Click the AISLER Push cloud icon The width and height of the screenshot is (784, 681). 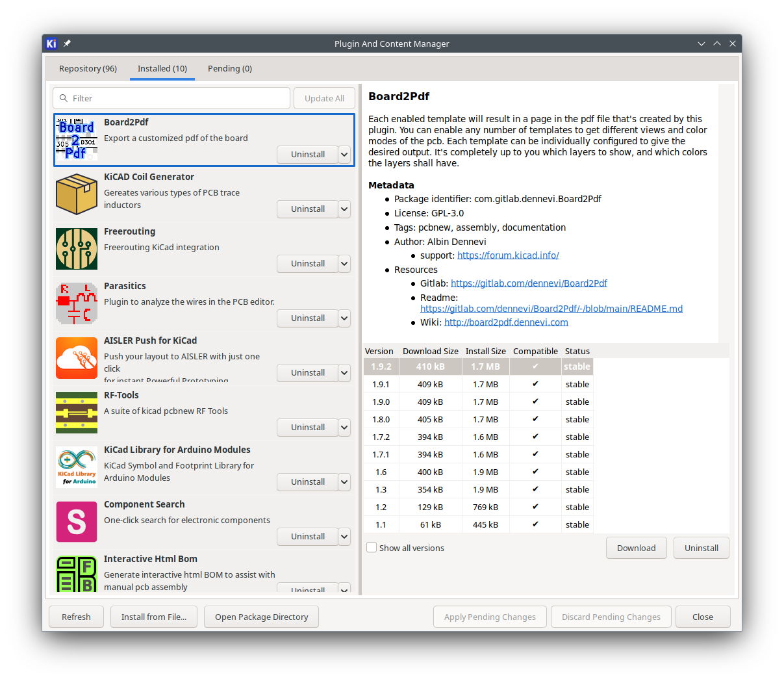tap(76, 357)
